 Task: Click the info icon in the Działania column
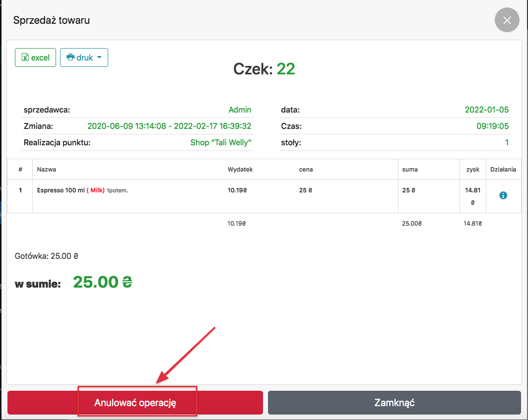point(503,196)
